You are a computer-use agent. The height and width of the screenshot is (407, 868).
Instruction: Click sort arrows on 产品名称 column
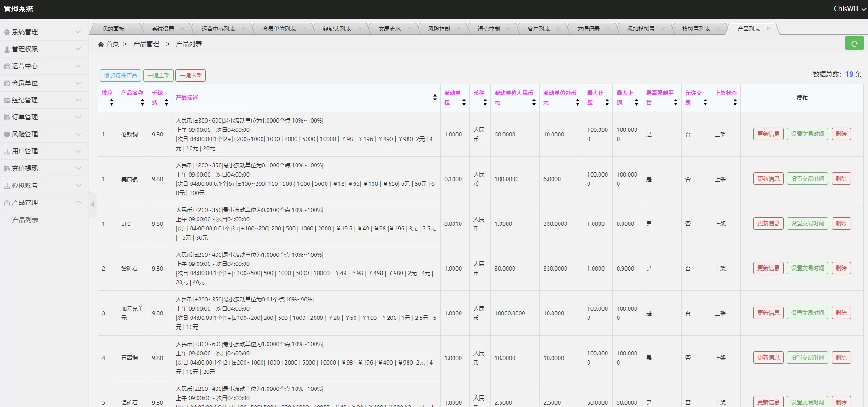(142, 102)
